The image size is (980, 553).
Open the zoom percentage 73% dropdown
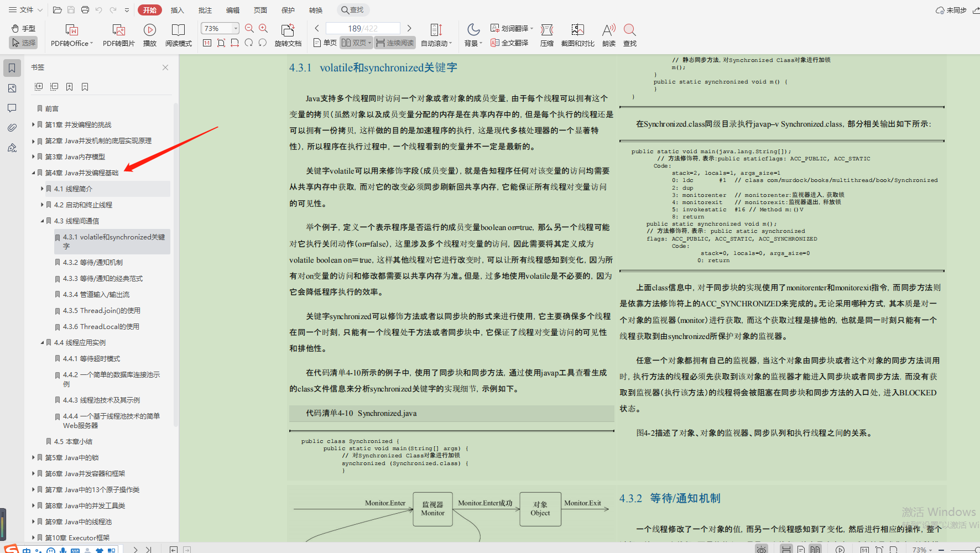pos(236,28)
